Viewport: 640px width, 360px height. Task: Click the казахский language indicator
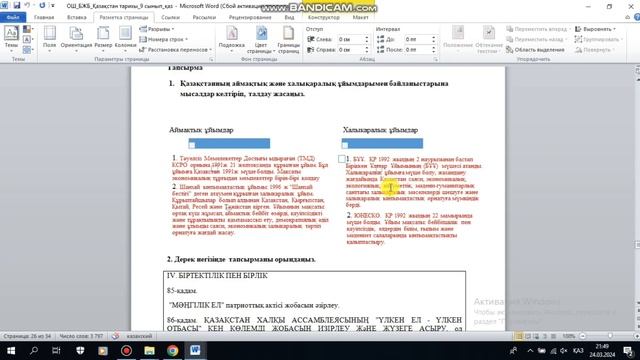click(139, 336)
